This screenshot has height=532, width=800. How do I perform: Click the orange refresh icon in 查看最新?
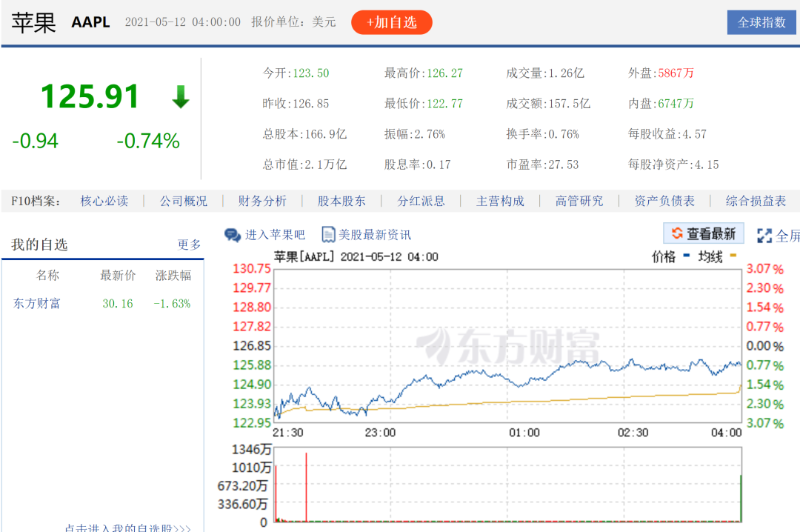pos(677,233)
